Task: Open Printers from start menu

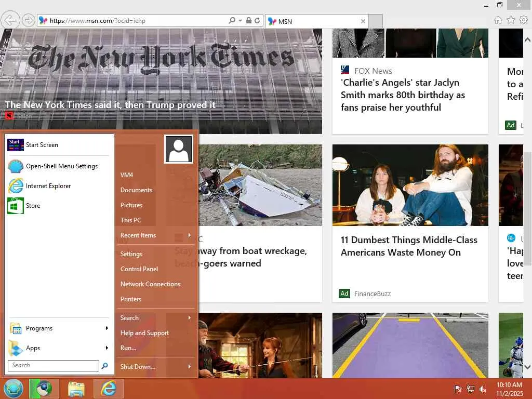Action: 156,299
